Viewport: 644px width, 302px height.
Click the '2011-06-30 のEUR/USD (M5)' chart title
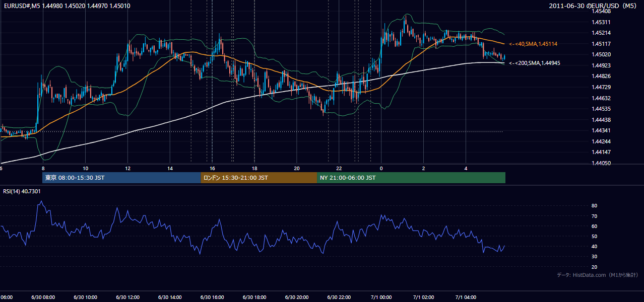pos(593,6)
